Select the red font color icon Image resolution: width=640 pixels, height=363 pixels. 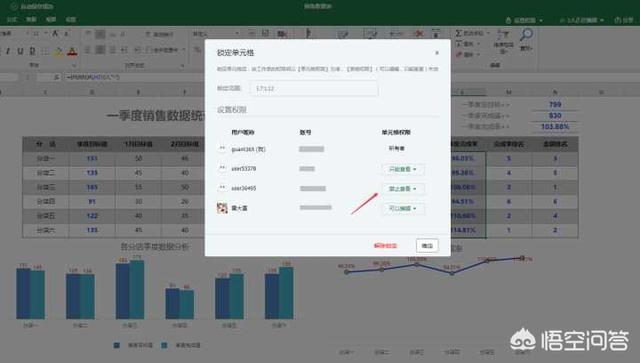tap(72, 51)
